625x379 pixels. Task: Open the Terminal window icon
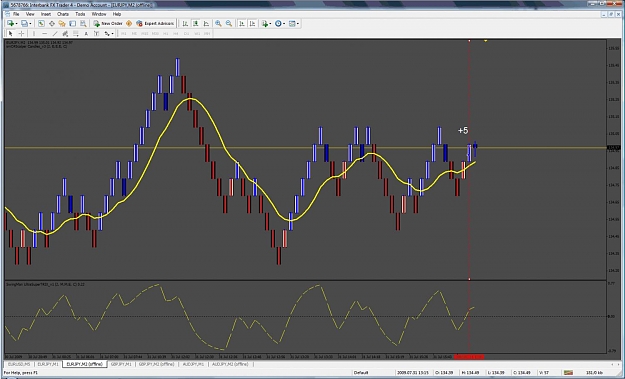tap(73, 24)
